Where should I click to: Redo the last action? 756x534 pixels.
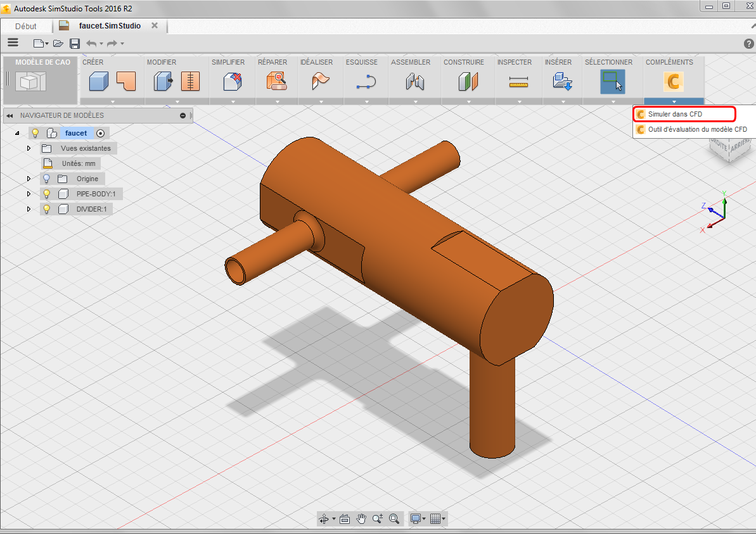pyautogui.click(x=112, y=43)
